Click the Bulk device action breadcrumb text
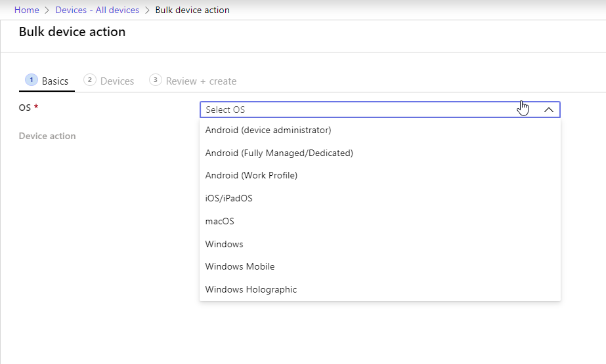Screen dimensions: 606x364 coord(192,10)
